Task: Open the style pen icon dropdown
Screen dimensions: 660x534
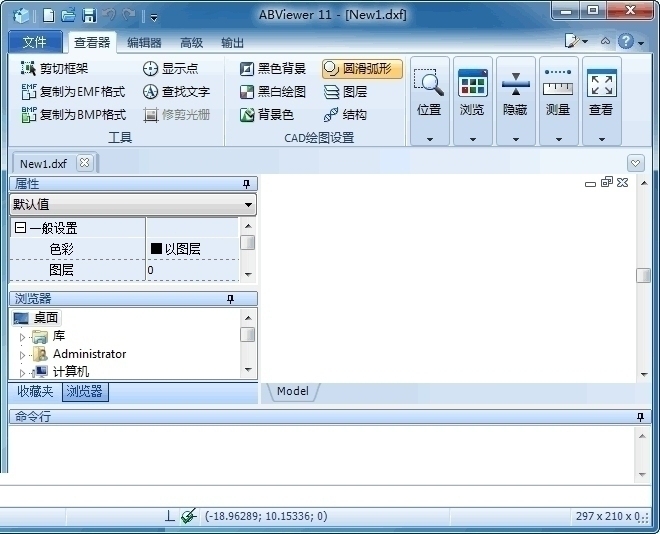Action: pyautogui.click(x=576, y=41)
